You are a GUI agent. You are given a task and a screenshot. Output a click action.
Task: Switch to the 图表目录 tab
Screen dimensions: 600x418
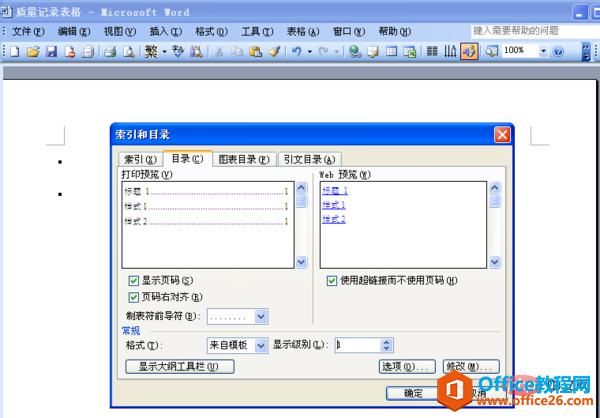point(244,160)
